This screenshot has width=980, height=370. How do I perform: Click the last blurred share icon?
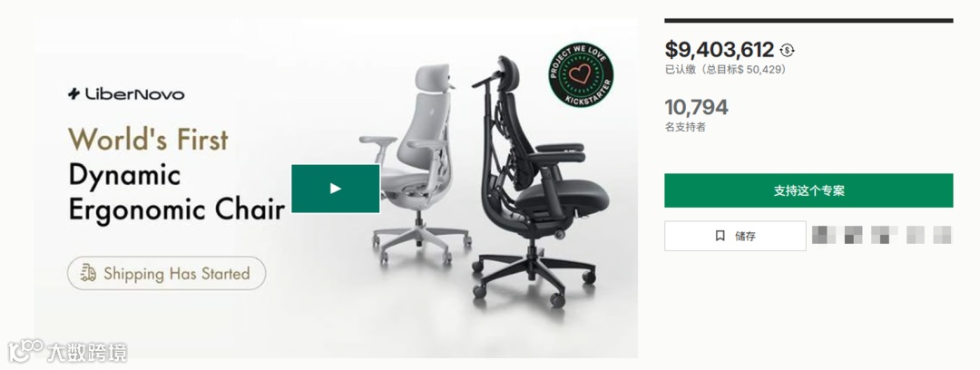pos(943,235)
